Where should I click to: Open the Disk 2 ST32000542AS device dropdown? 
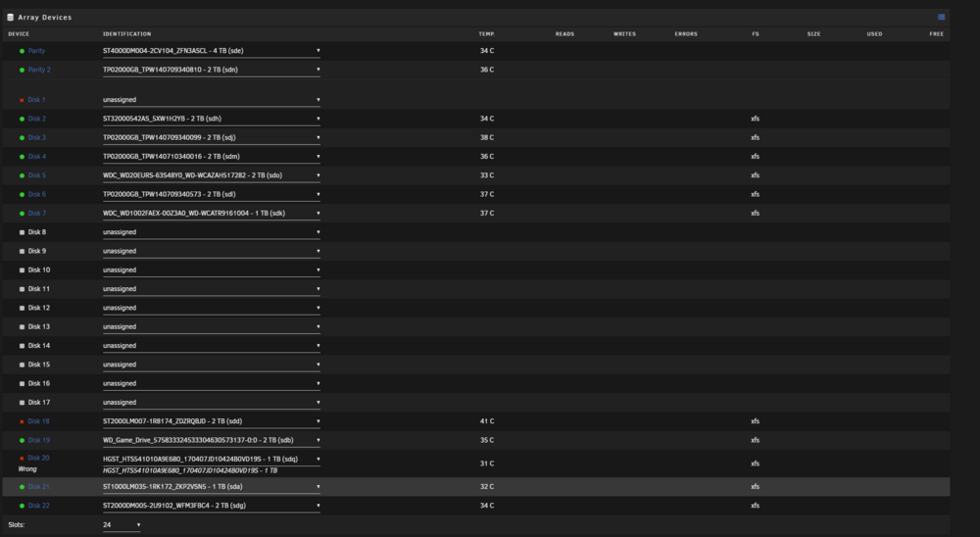pyautogui.click(x=212, y=119)
